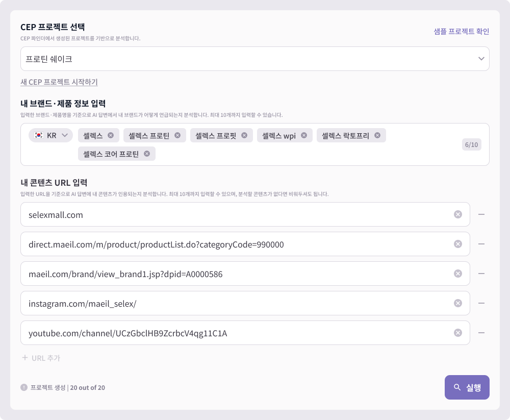510x420 pixels.
Task: Remove the 셀렉스 락토프리 tag
Action: click(x=377, y=135)
